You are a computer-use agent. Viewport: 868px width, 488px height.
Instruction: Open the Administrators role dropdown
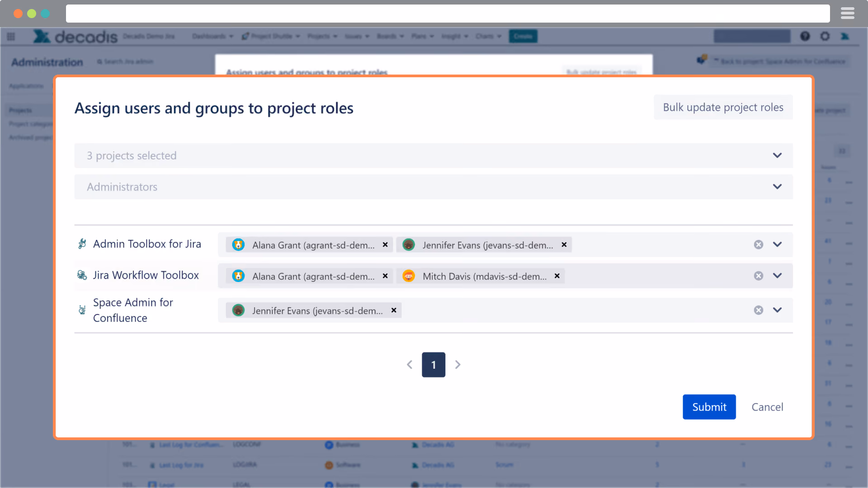tap(434, 187)
